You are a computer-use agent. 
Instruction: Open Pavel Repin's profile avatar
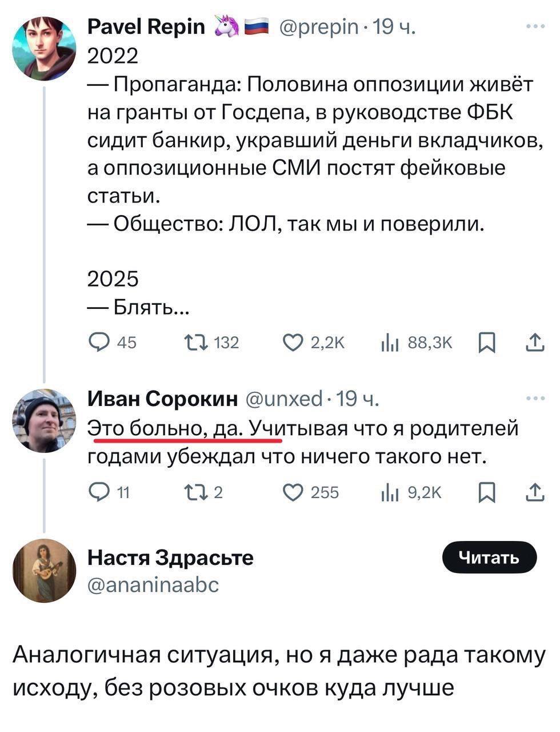[44, 47]
